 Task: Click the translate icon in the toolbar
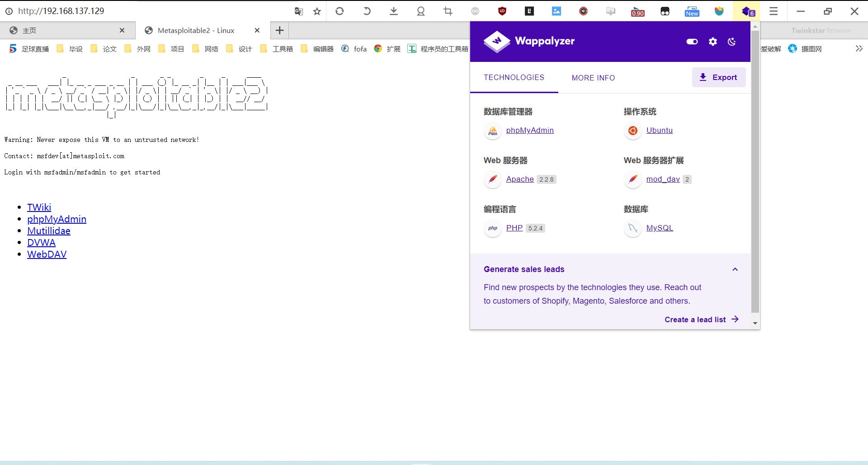[x=298, y=11]
